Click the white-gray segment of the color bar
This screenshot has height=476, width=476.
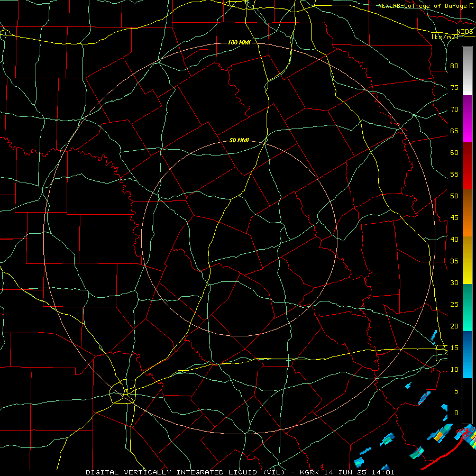(467, 71)
